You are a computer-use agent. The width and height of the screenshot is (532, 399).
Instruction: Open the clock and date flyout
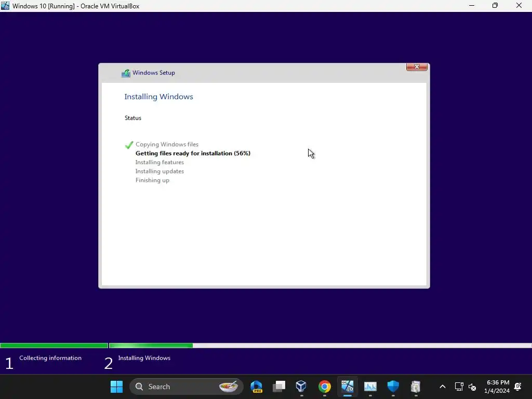[x=497, y=387]
